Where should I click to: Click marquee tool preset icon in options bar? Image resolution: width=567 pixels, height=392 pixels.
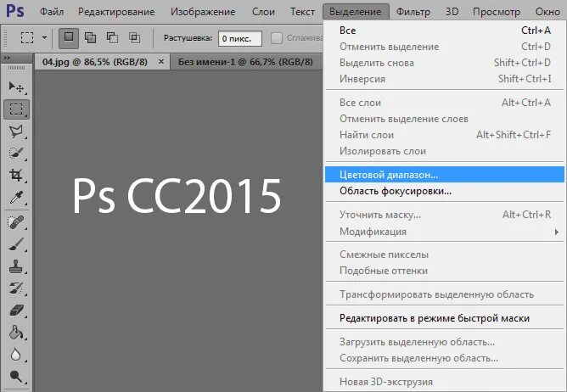coord(27,37)
